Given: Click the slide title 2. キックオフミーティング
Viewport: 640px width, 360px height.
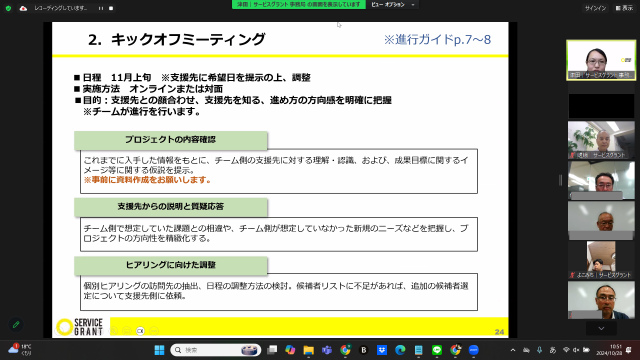Looking at the screenshot, I should coord(177,40).
